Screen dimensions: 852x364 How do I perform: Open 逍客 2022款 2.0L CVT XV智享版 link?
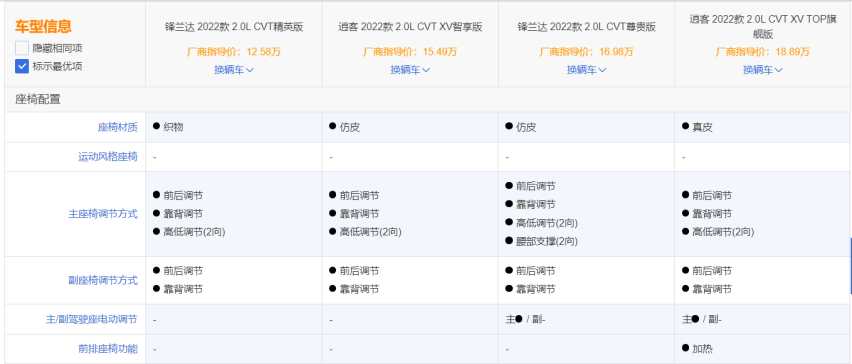(410, 27)
